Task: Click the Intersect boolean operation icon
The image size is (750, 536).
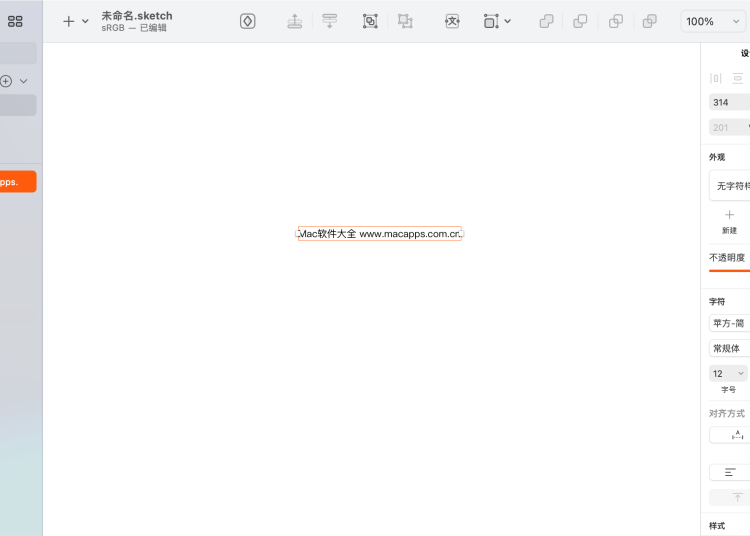Action: [616, 21]
